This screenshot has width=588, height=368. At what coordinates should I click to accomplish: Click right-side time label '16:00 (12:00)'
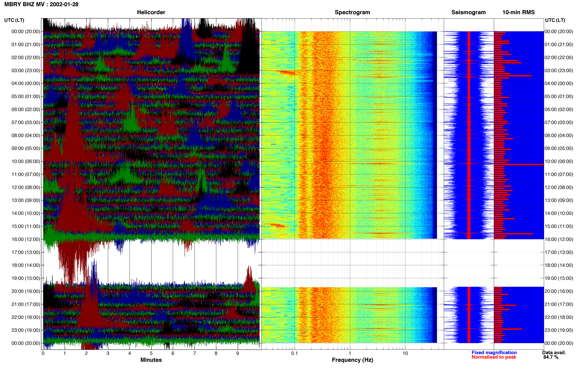pyautogui.click(x=559, y=239)
